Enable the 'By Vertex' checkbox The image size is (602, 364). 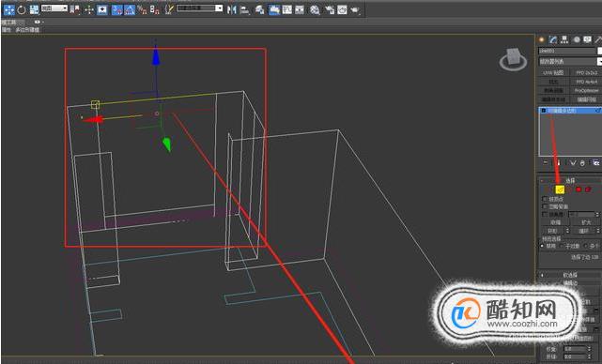[x=545, y=199]
